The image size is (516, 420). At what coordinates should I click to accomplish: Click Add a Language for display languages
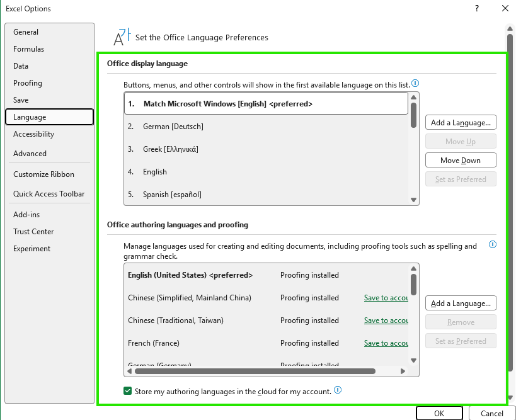461,123
